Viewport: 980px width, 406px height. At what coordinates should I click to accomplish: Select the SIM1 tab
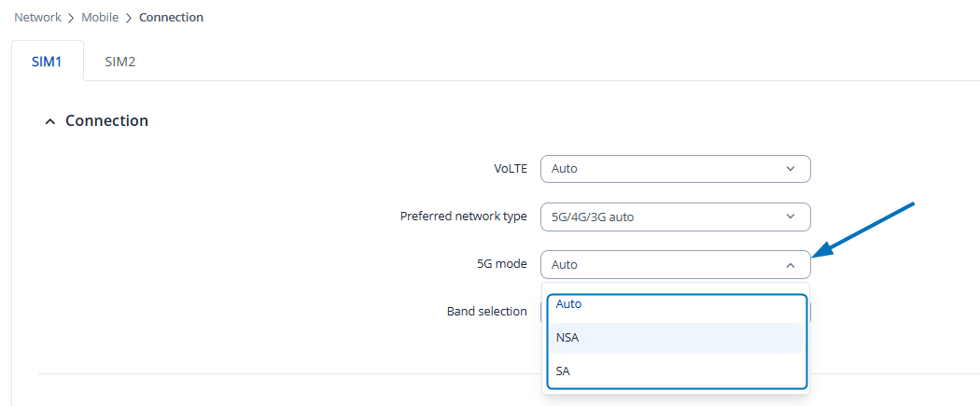tap(47, 62)
